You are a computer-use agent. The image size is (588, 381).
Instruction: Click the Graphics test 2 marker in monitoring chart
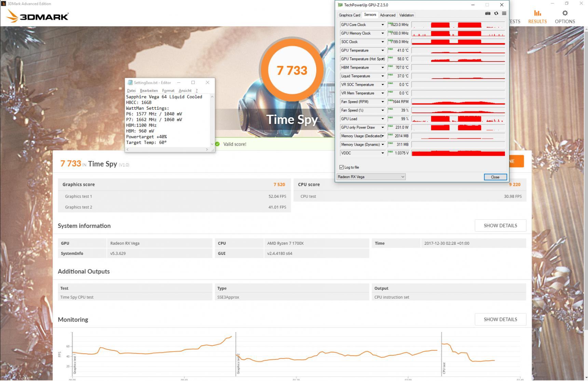click(x=238, y=364)
